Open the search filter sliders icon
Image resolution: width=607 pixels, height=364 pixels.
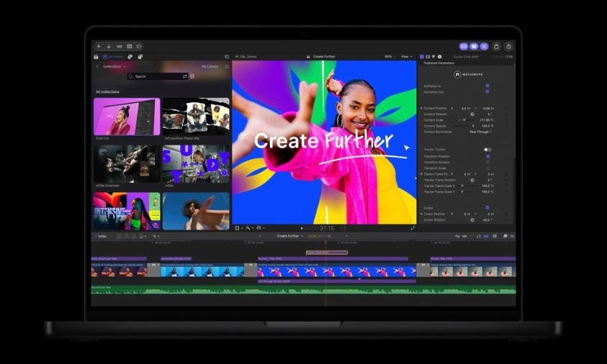click(184, 76)
